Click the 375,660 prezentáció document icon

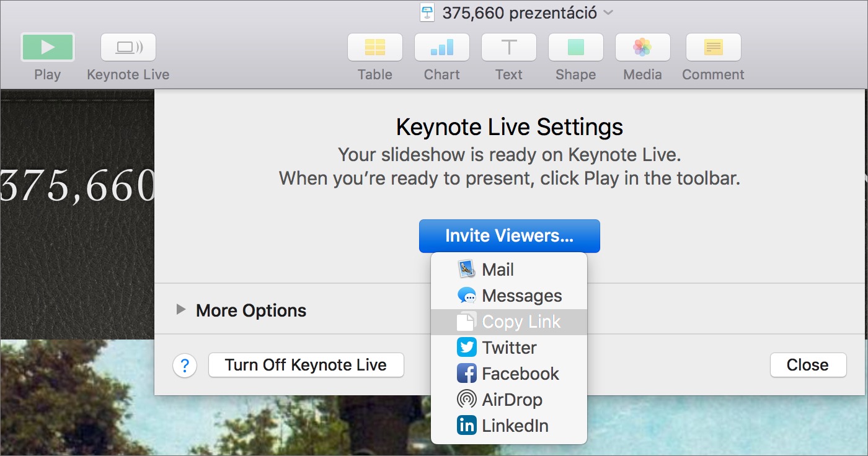[427, 12]
